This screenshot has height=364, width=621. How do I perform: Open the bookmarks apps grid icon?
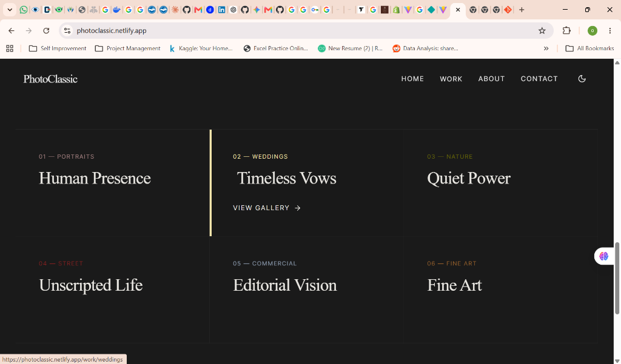click(x=10, y=48)
